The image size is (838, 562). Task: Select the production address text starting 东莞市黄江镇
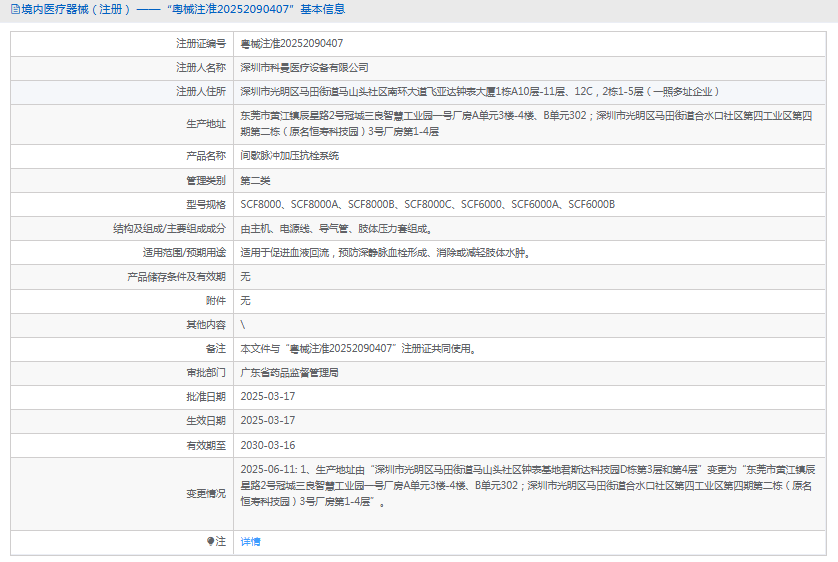[526, 124]
